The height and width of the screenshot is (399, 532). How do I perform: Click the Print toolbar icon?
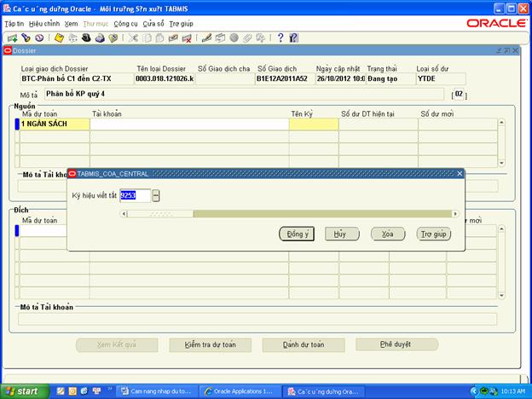coord(100,38)
